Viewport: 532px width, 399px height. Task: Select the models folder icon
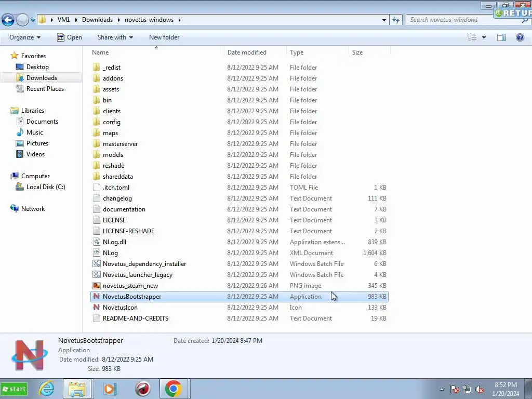[96, 154]
